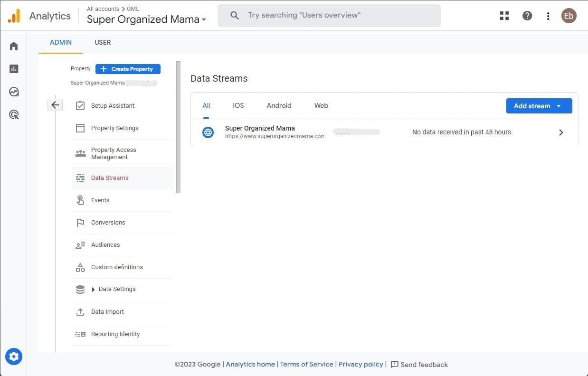Click the Super Organized Mama stream name
Screen dimensions: 588x376
[x=260, y=128]
